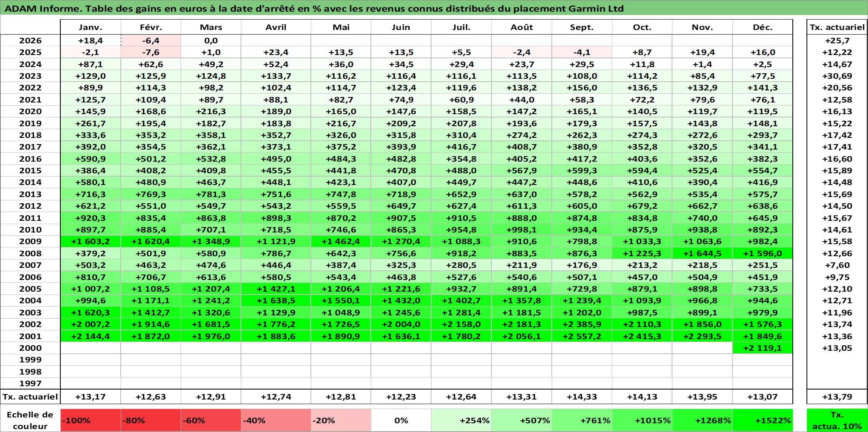Click the cell showing +1 638,5
The height and width of the screenshot is (432, 868).
coord(276,300)
